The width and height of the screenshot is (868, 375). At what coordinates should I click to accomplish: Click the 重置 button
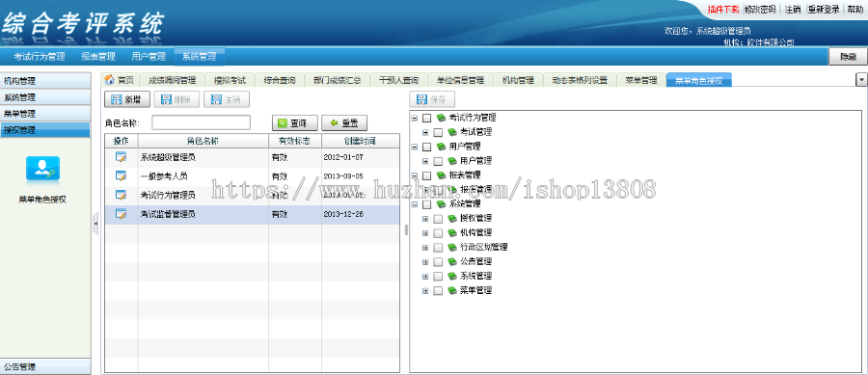tap(343, 122)
